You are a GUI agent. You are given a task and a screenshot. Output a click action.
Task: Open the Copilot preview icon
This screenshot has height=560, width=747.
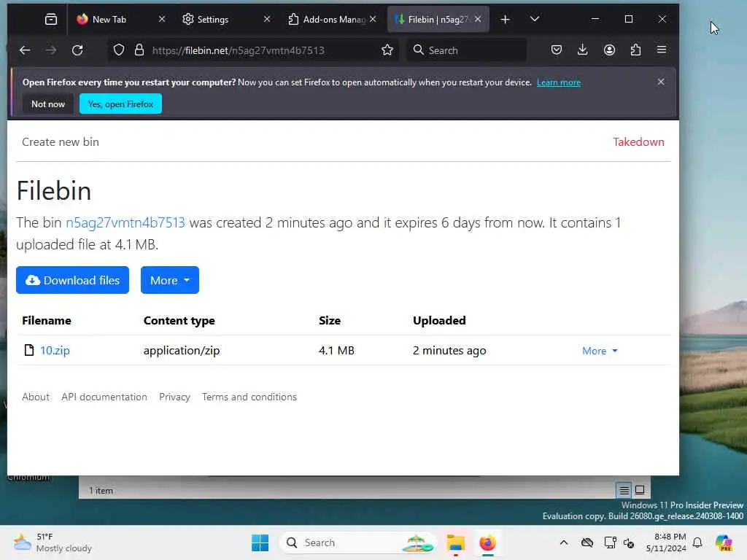click(x=724, y=542)
